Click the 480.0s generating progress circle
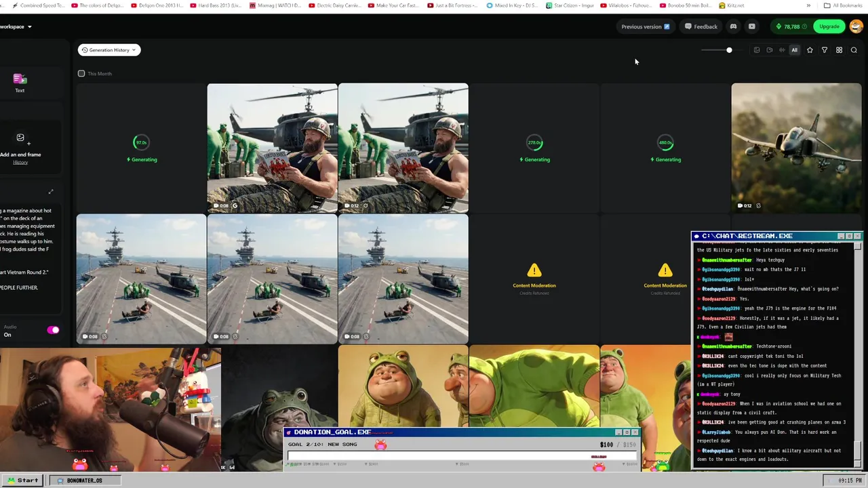 coord(665,142)
